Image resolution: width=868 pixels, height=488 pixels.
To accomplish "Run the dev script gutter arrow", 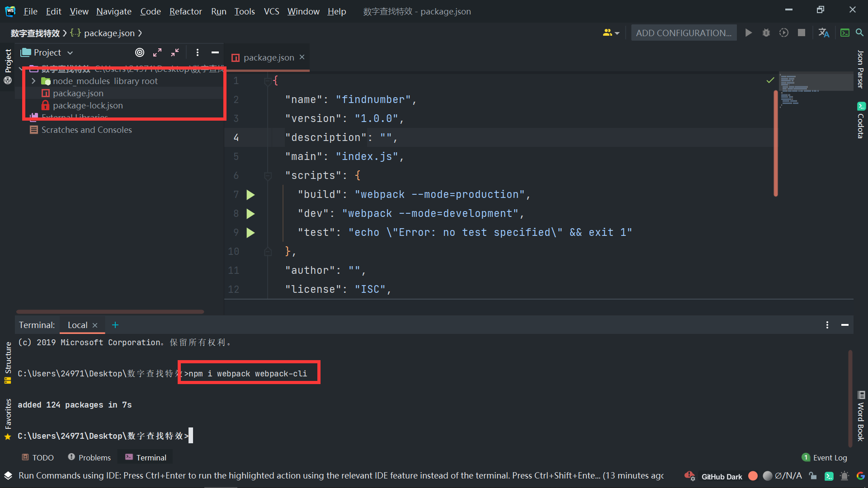I will pos(250,214).
